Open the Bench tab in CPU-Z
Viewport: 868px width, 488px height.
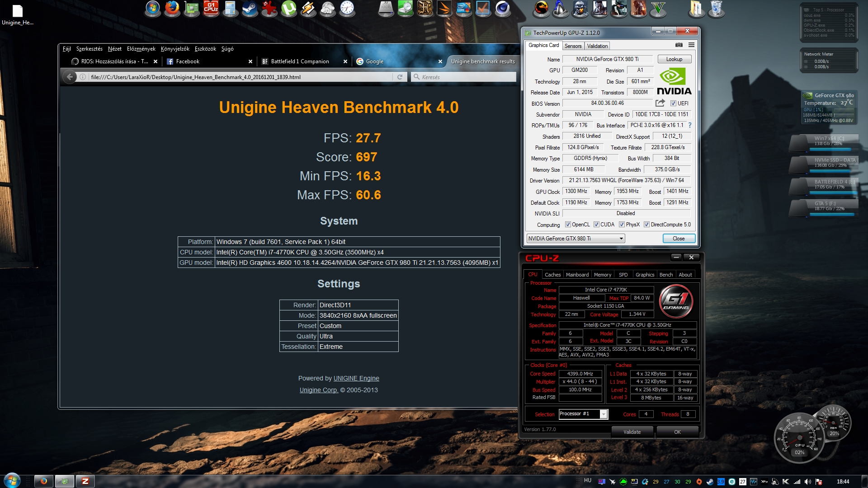pos(666,275)
